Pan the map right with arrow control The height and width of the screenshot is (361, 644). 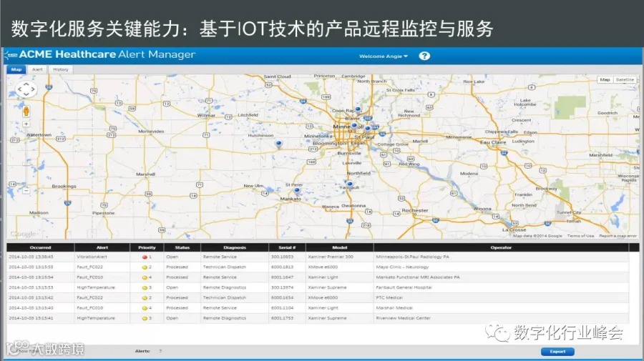(x=32, y=89)
